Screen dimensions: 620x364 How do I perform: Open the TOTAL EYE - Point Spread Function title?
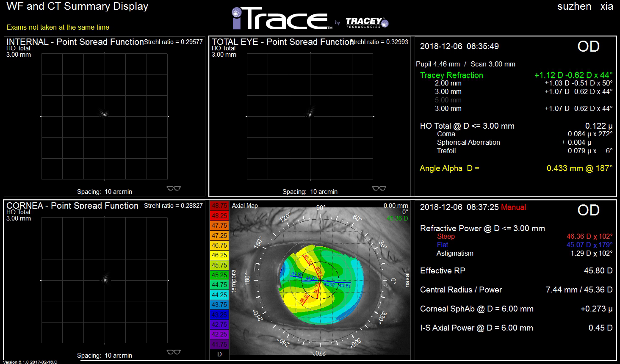coord(282,42)
